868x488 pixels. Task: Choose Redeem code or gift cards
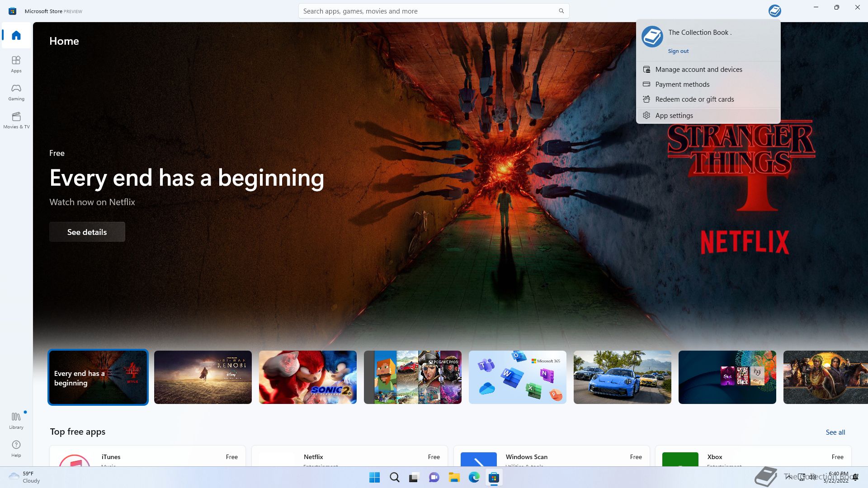708,99
